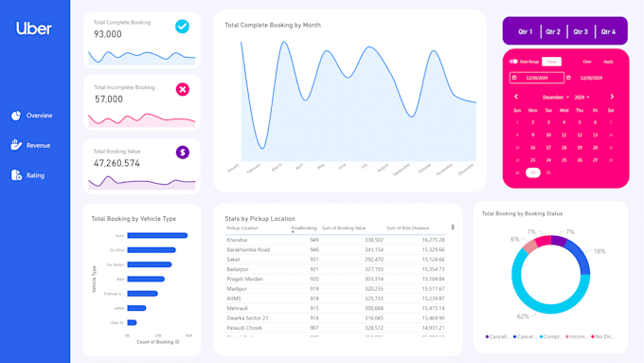This screenshot has height=363, width=644.
Task: Click the dollar icon on Total Booking Value
Action: pyautogui.click(x=183, y=152)
